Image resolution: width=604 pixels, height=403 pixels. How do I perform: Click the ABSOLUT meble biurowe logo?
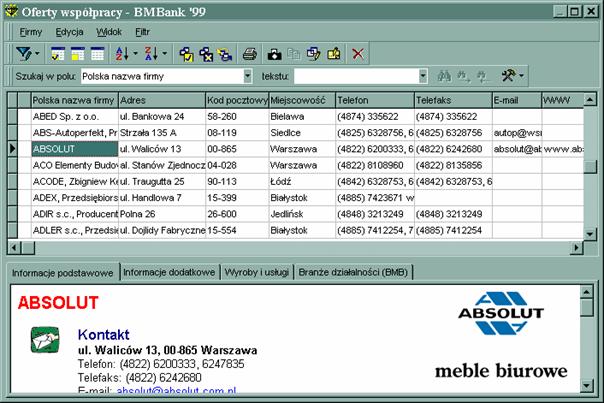501,334
